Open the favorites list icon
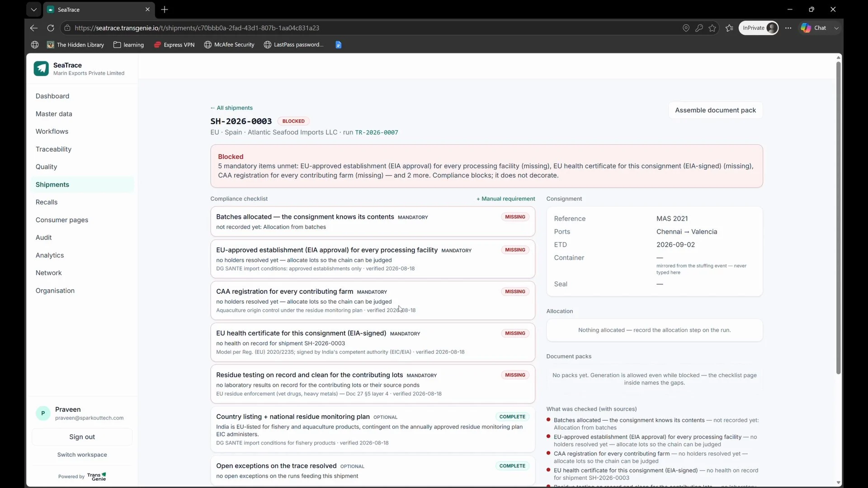Viewport: 868px width, 488px height. coord(729,28)
